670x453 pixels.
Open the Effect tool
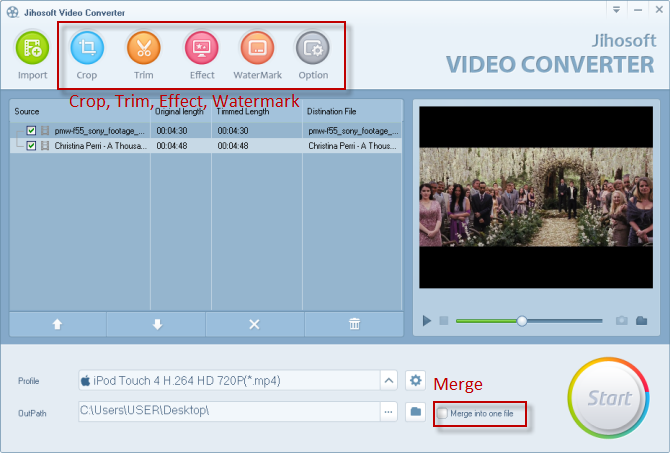coord(202,48)
